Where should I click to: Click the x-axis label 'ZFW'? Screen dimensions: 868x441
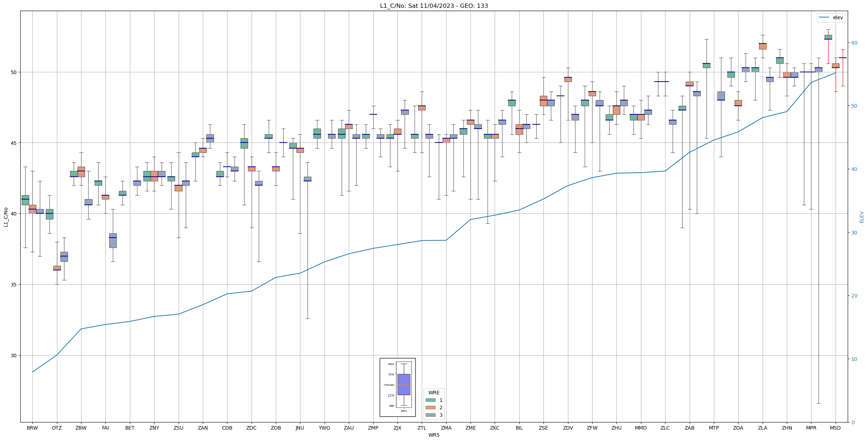[x=592, y=428]
